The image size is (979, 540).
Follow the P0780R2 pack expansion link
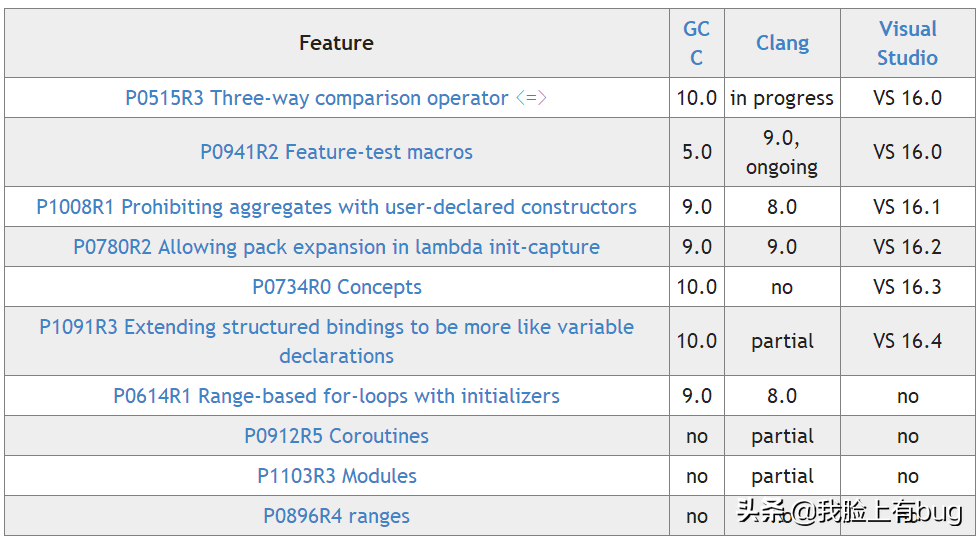coord(336,247)
